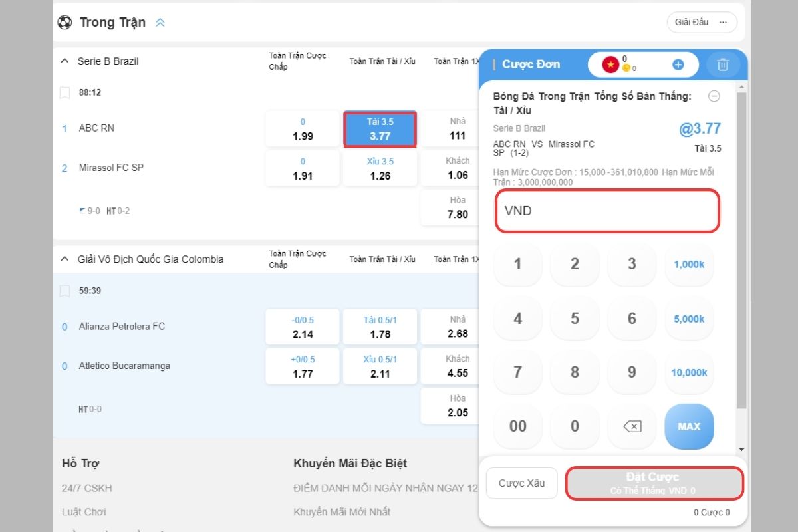The width and height of the screenshot is (798, 532).
Task: Select Xỉu 0.5/1 odds for Atletico Bucaramanga
Action: click(x=380, y=366)
